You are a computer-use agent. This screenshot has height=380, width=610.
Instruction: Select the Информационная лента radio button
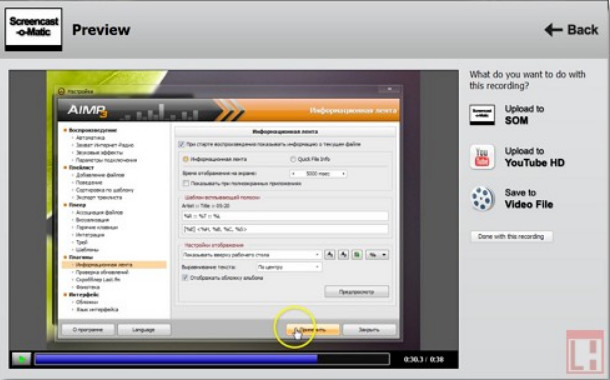point(186,159)
